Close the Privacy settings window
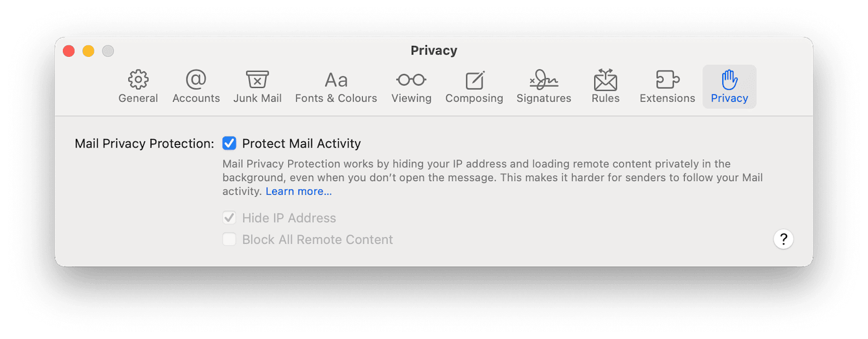868x339 pixels. (x=69, y=51)
